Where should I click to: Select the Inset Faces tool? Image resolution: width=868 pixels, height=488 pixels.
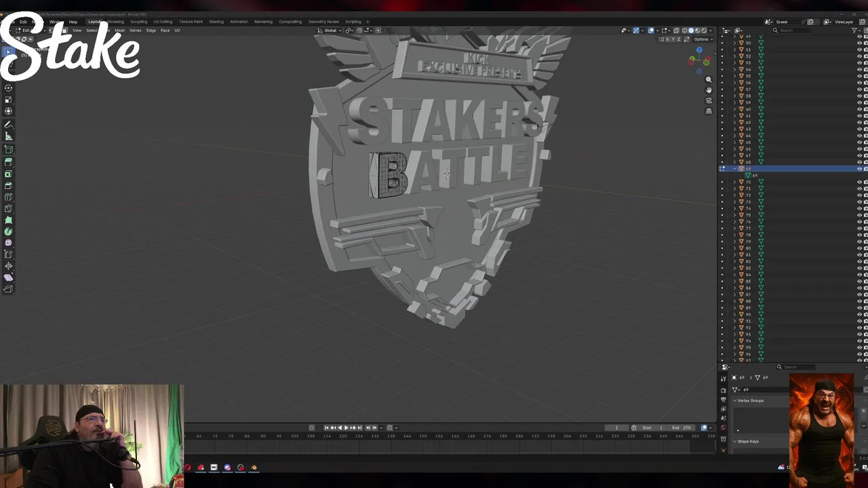8,174
